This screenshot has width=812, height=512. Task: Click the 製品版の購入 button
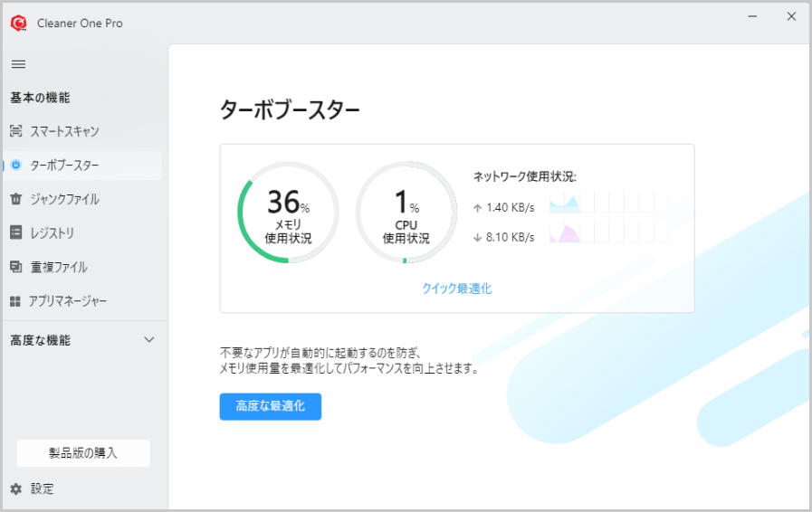coord(83,452)
